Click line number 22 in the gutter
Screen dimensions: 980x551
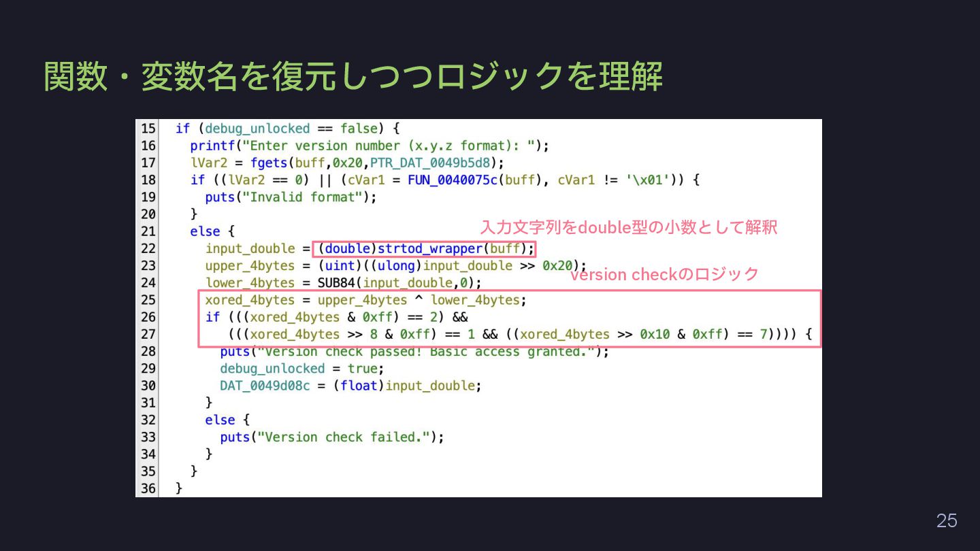(148, 248)
